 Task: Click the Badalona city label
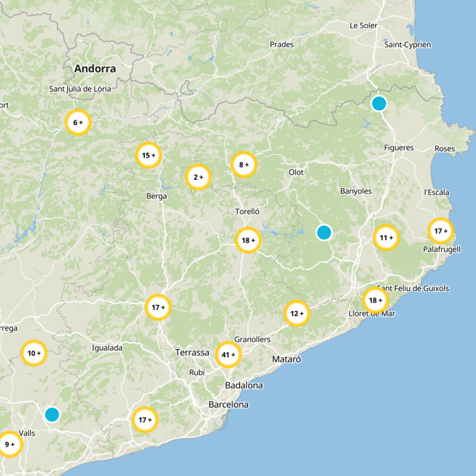click(244, 385)
